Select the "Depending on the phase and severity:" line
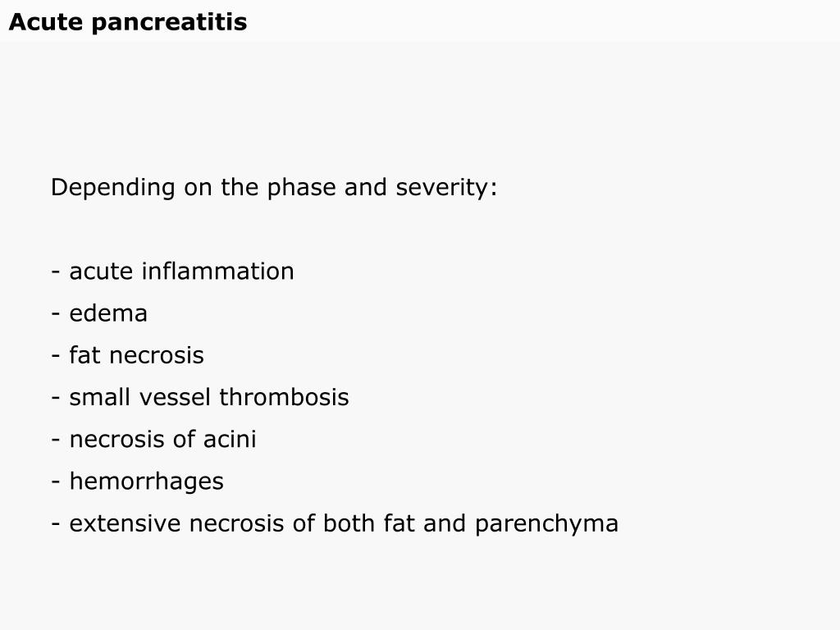This screenshot has height=630, width=840. pyautogui.click(x=274, y=188)
